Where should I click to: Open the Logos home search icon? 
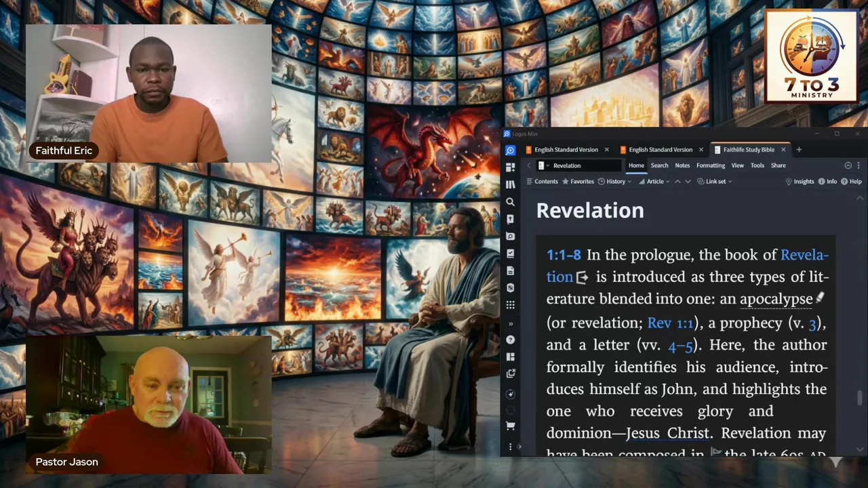pos(511,150)
